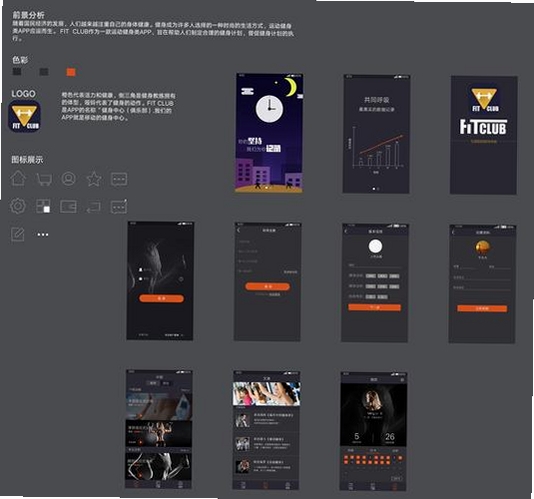Tap the white circle avatar placeholder
Viewport: 534px width, 499px height.
375,246
